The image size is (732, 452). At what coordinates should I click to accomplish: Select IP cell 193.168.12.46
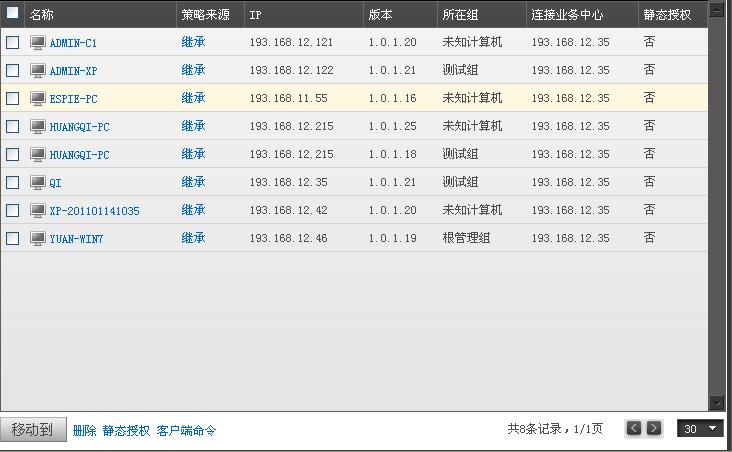point(289,239)
